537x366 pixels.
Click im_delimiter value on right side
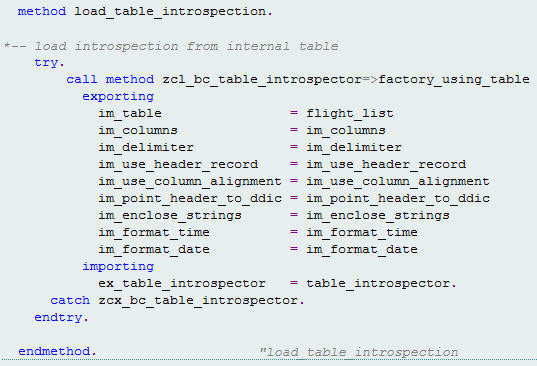pos(354,147)
